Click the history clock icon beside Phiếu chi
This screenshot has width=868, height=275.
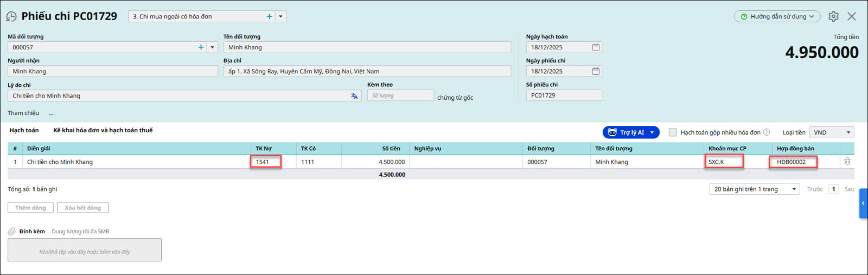11,17
